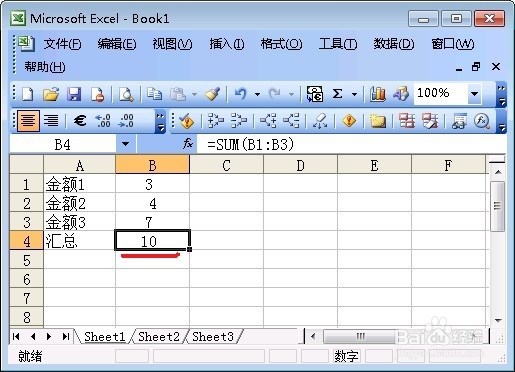Image resolution: width=515 pixels, height=372 pixels.
Task: Open the 100% zoom dropdown
Action: [x=474, y=94]
